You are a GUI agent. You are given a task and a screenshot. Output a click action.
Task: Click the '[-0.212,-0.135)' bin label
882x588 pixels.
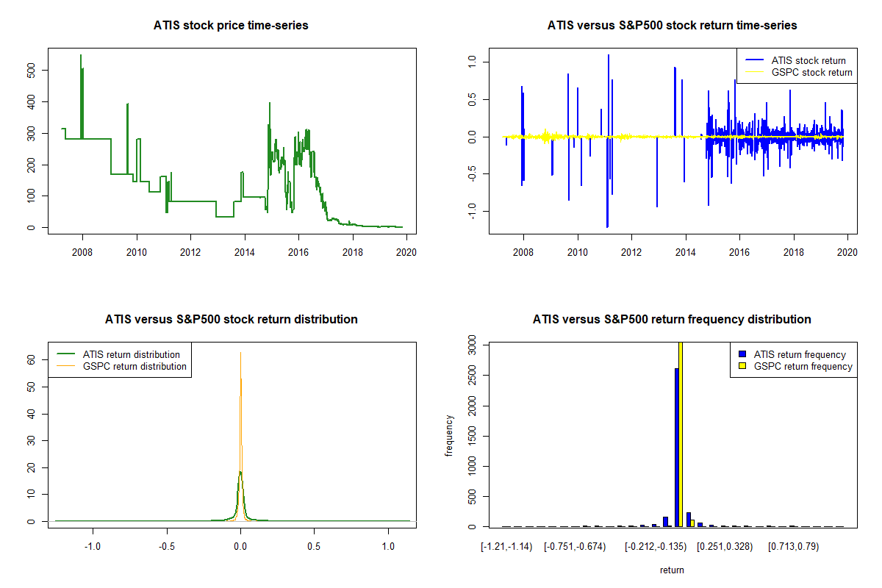click(655, 547)
